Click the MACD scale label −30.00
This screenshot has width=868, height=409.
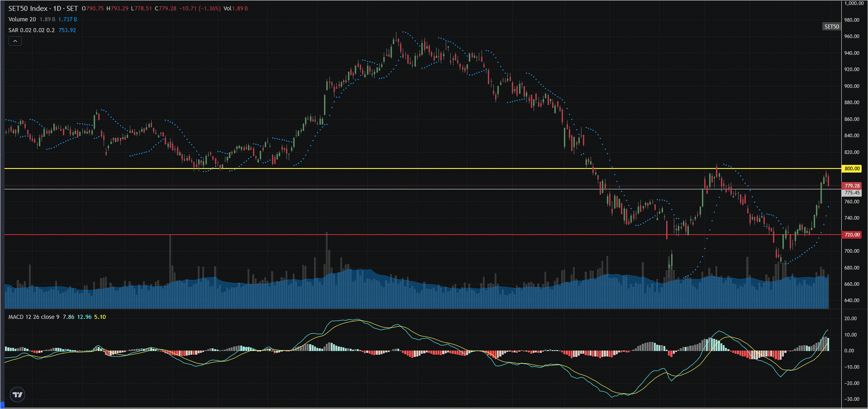[851, 399]
